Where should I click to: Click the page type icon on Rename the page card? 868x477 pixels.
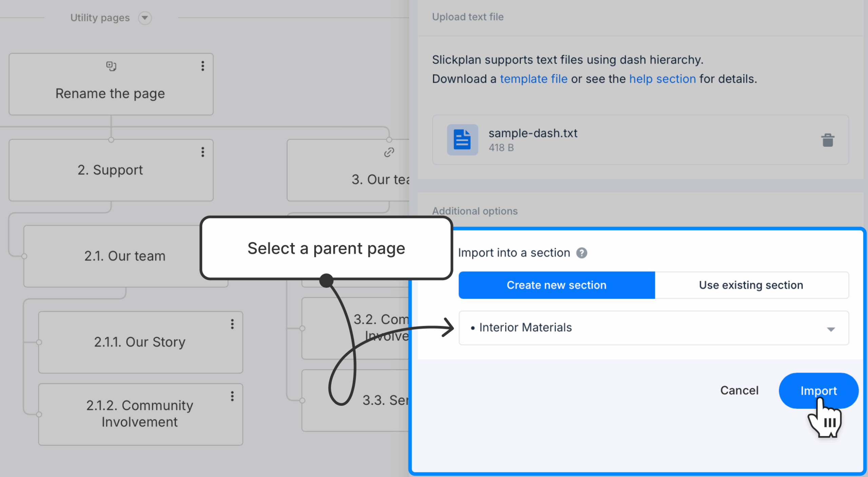pyautogui.click(x=111, y=66)
